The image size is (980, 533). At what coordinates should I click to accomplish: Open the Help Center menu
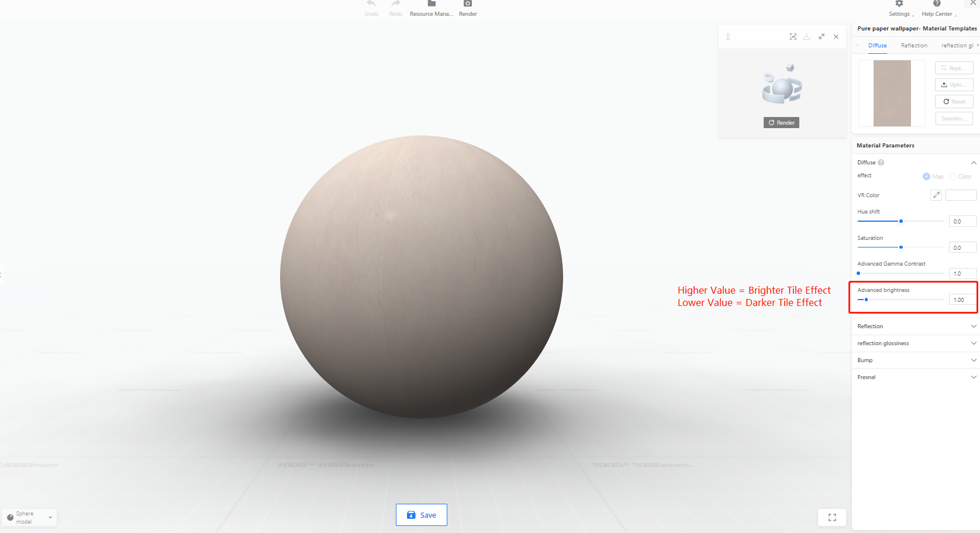pyautogui.click(x=938, y=8)
